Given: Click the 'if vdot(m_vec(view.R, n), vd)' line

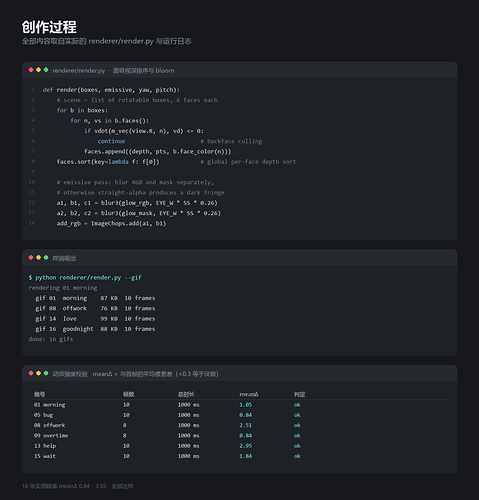Looking at the screenshot, I should [x=144, y=131].
